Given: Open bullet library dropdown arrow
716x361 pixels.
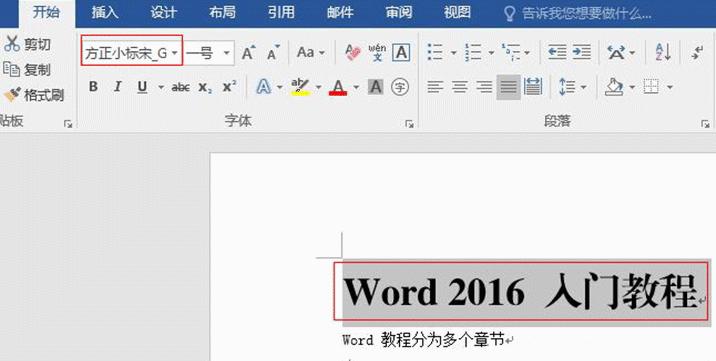Looking at the screenshot, I should pos(453,52).
